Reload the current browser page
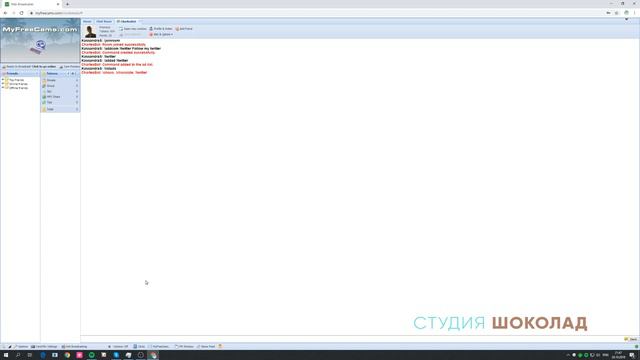Screen dimensions: 640x360 (21, 13)
